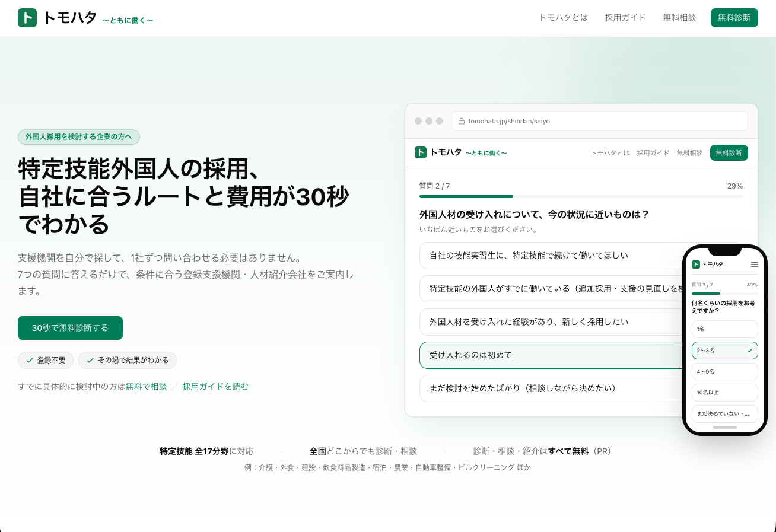Click the 43% progress value on the phone

[752, 285]
